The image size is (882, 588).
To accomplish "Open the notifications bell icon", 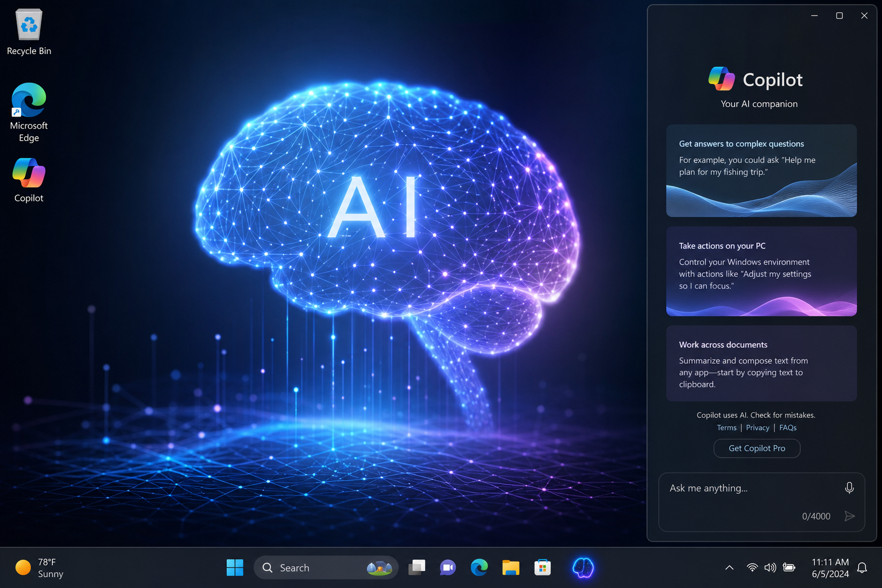I will tap(862, 567).
